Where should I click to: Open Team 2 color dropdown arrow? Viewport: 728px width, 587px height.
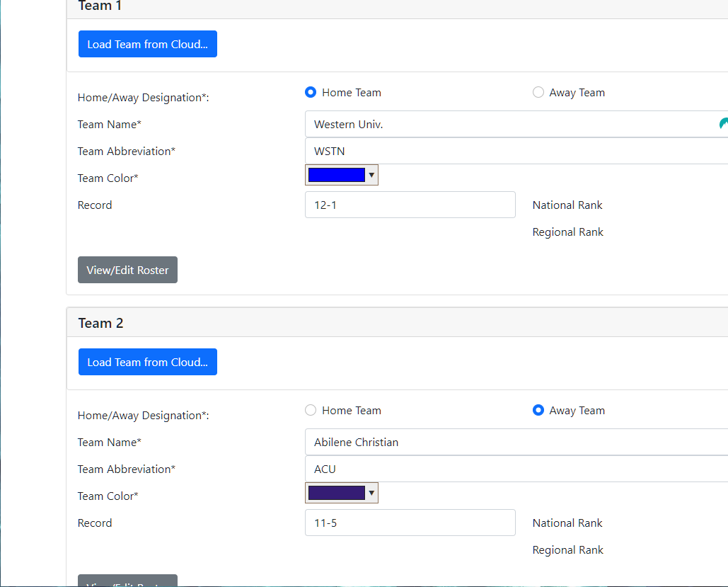click(371, 493)
